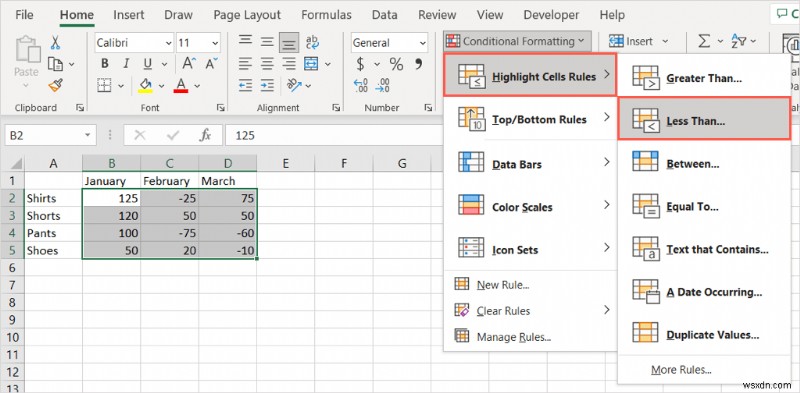
Task: Toggle Bold formatting
Action: coord(105,64)
